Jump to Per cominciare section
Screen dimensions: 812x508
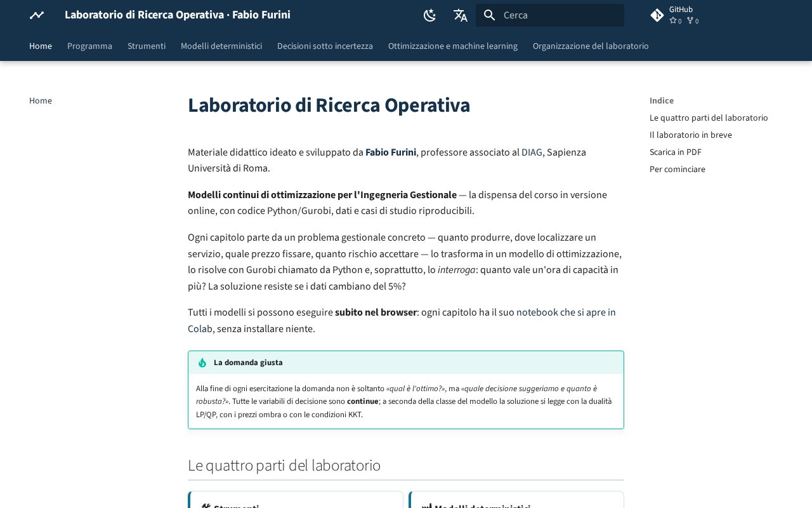tap(678, 169)
